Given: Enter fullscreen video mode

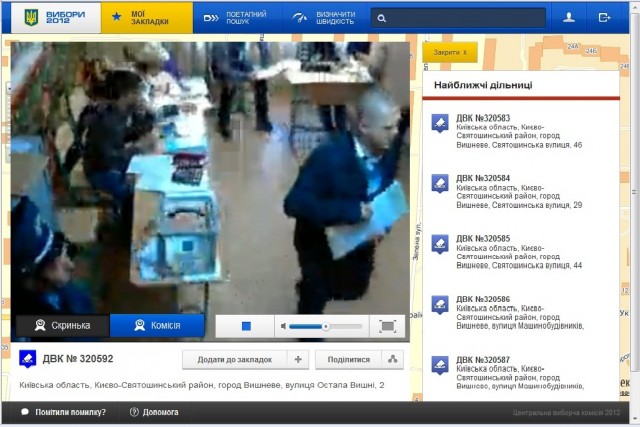Looking at the screenshot, I should pyautogui.click(x=387, y=326).
